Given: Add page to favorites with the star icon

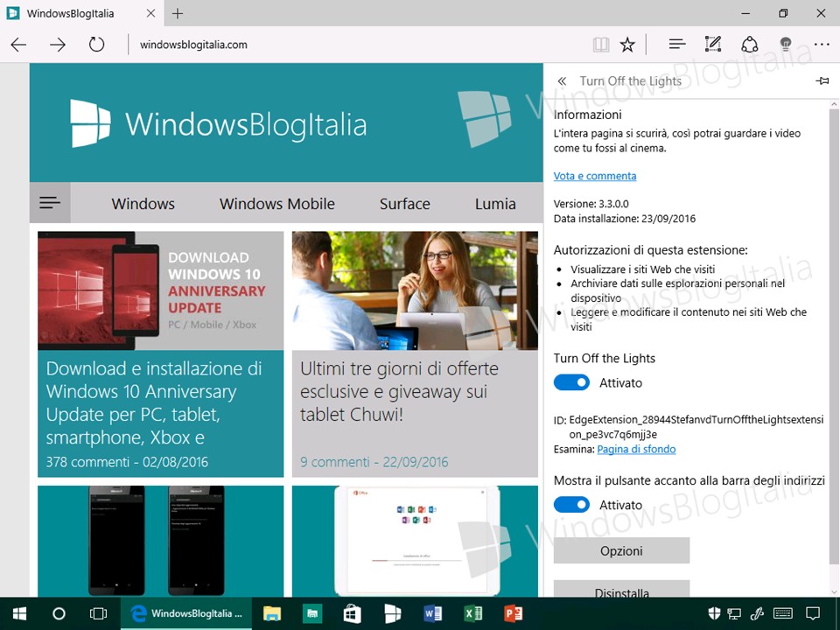Looking at the screenshot, I should point(627,45).
